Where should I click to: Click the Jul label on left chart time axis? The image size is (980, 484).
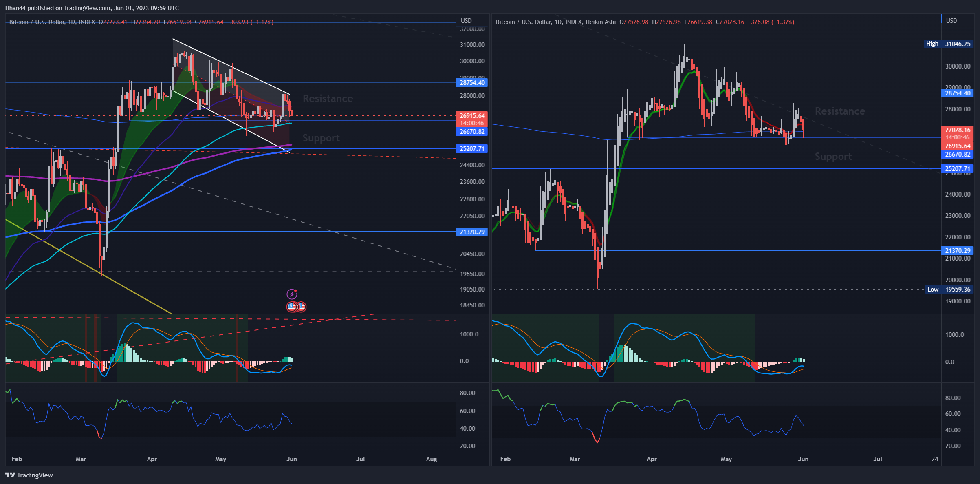(361, 459)
